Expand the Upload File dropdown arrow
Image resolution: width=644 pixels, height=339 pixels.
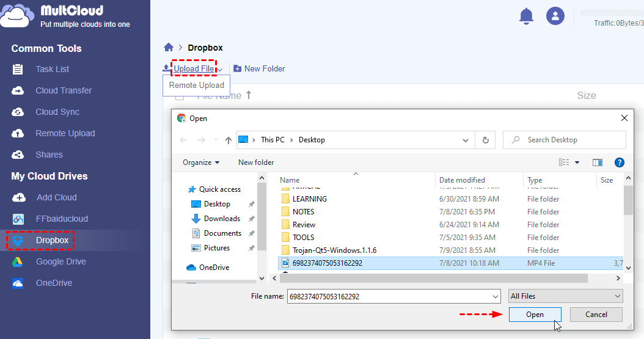(220, 70)
